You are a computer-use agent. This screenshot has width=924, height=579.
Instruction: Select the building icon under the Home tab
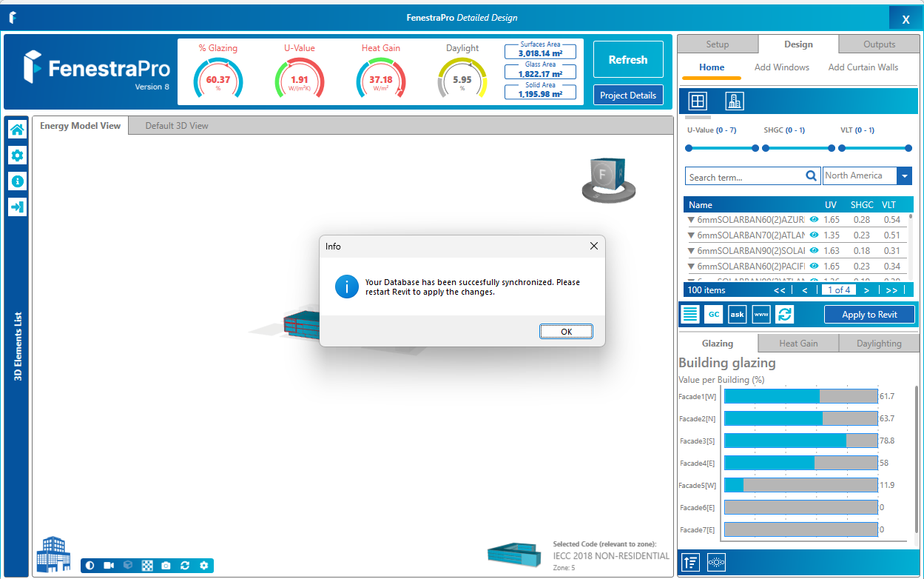click(735, 101)
